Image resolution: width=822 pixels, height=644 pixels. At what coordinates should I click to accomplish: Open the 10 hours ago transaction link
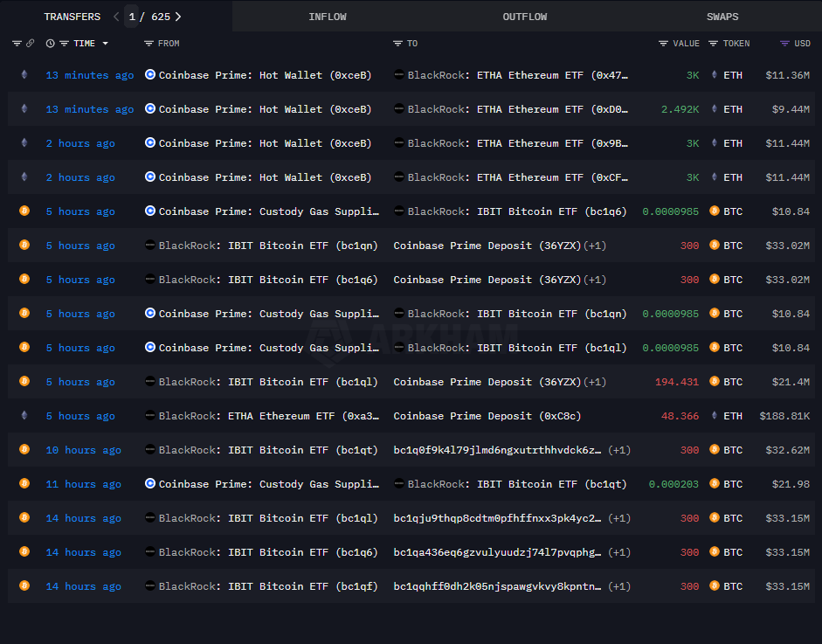pyautogui.click(x=83, y=450)
